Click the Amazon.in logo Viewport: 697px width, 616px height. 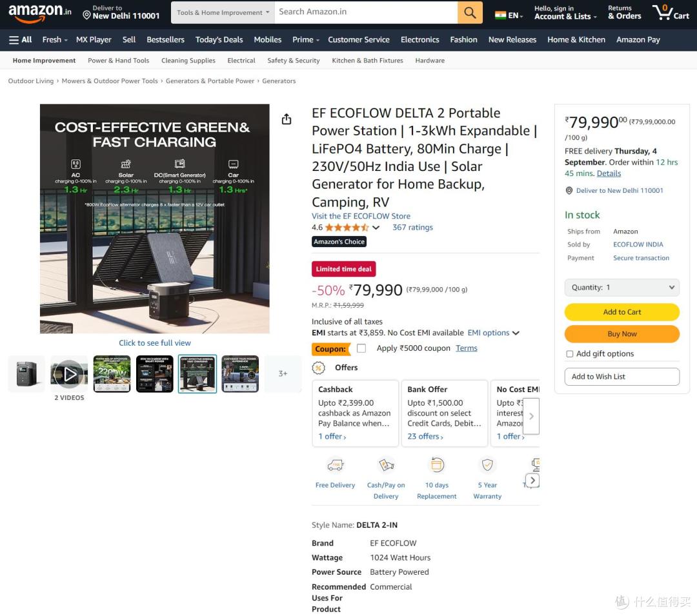click(x=39, y=13)
